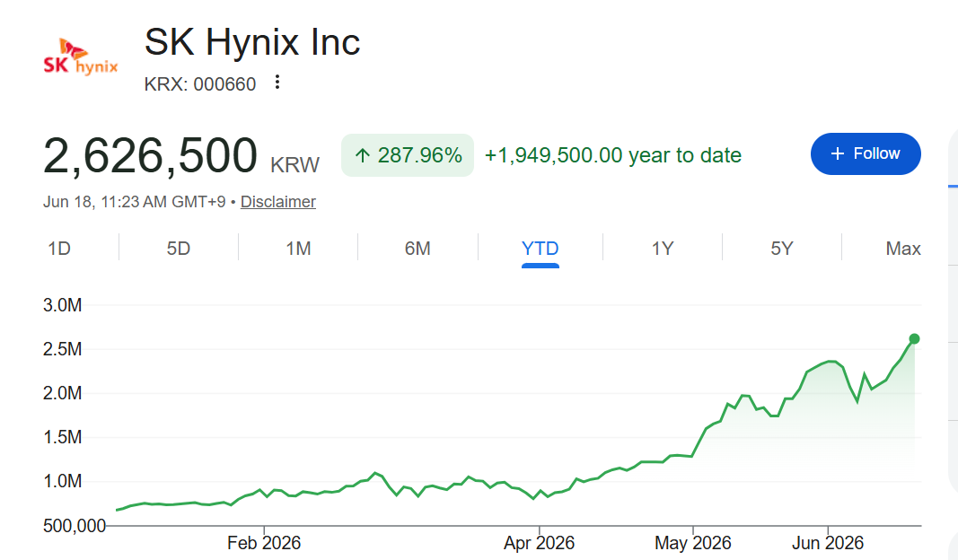Screen dimensions: 958x560
Task: Click the 1.5M y-axis label
Action: click(x=62, y=437)
